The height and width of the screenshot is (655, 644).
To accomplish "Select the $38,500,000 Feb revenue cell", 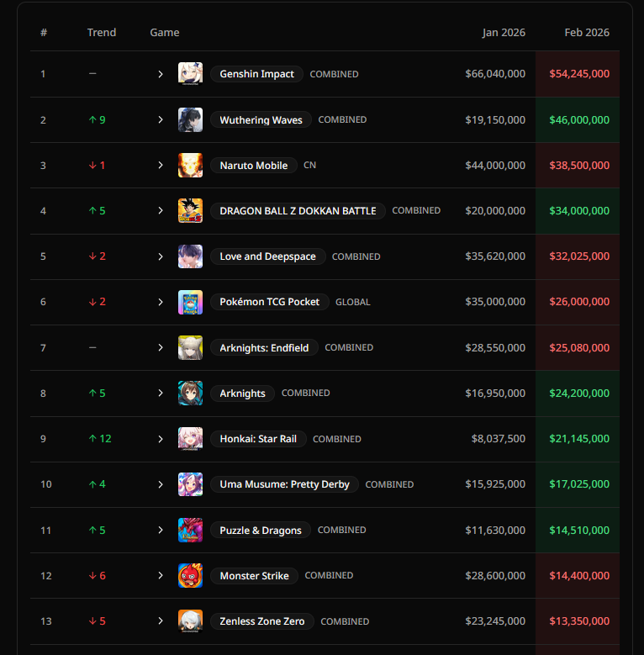I will coord(579,166).
